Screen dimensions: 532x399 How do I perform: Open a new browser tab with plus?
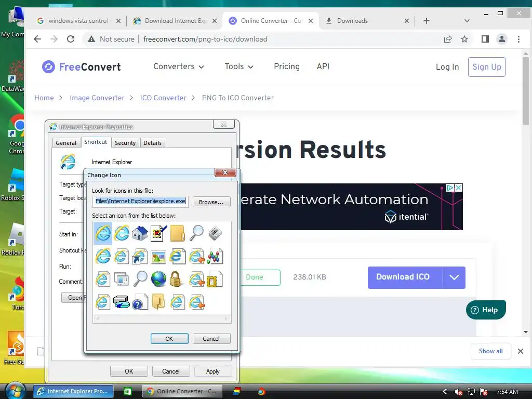point(427,21)
